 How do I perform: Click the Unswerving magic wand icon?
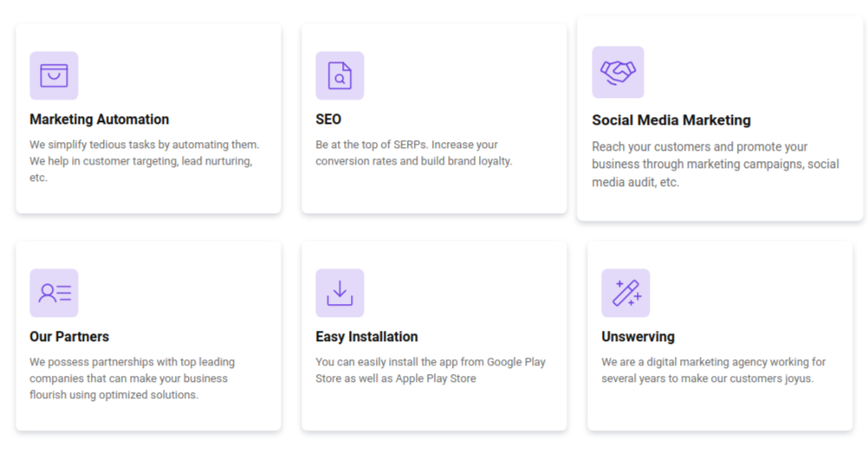click(x=625, y=293)
